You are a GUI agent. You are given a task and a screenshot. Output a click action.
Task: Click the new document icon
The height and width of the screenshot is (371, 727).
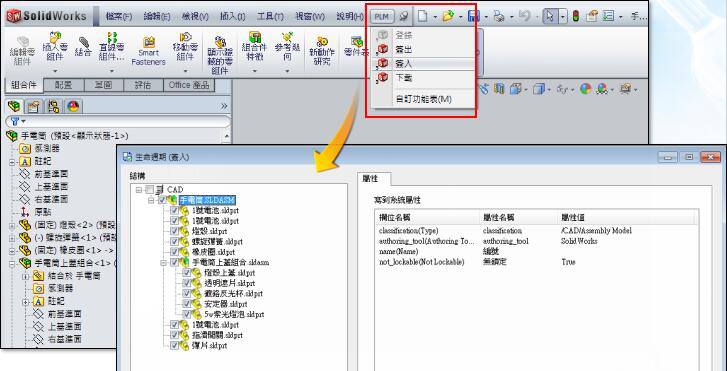[x=422, y=17]
